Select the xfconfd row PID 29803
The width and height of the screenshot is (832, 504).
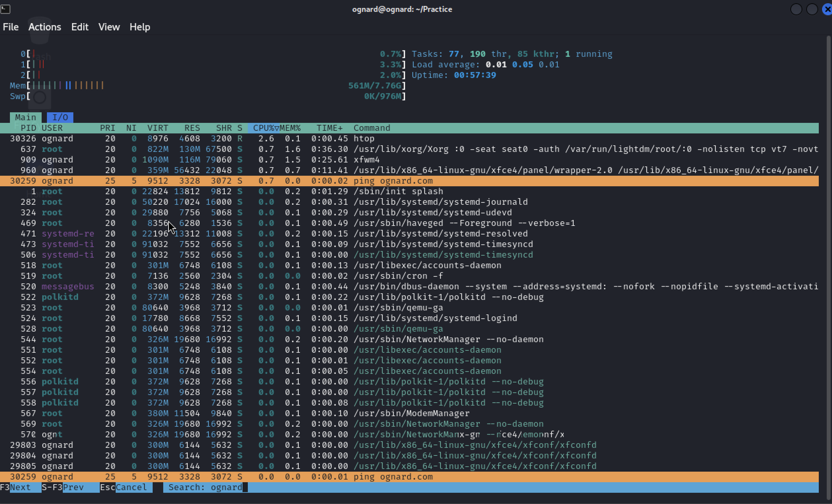coord(409,445)
